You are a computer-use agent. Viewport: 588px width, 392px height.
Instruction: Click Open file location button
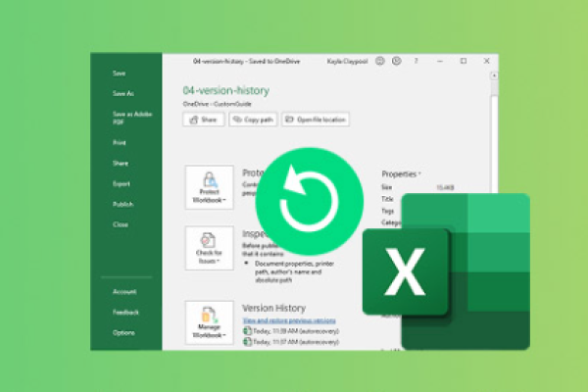pos(316,120)
